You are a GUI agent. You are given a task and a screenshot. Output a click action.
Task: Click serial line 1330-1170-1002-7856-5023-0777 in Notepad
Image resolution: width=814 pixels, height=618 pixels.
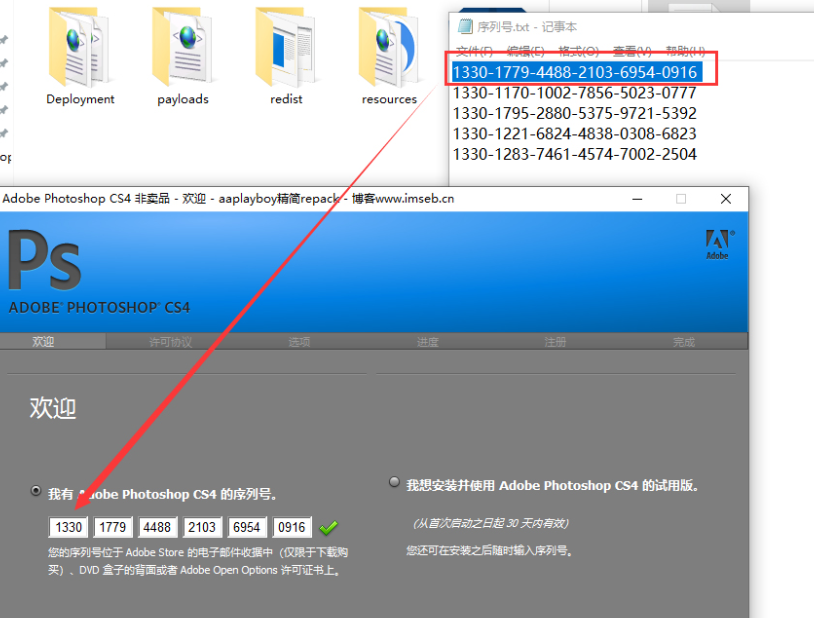(x=574, y=93)
